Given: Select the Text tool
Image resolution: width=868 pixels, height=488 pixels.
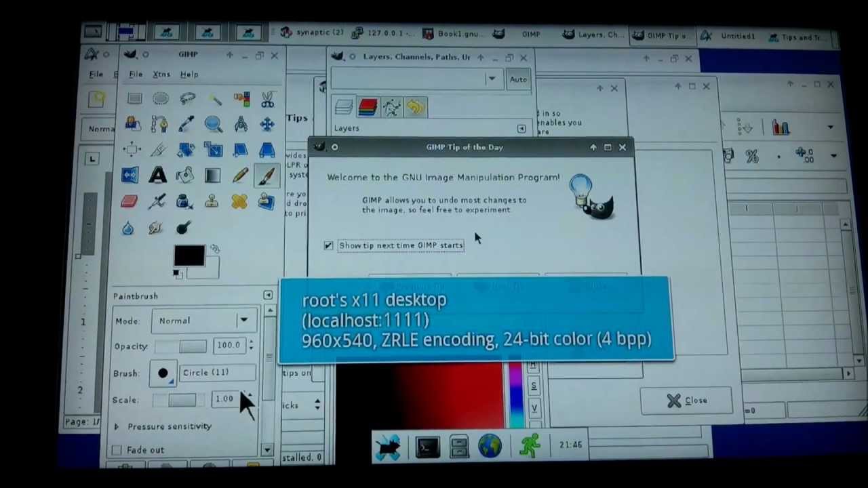Looking at the screenshot, I should point(158,175).
